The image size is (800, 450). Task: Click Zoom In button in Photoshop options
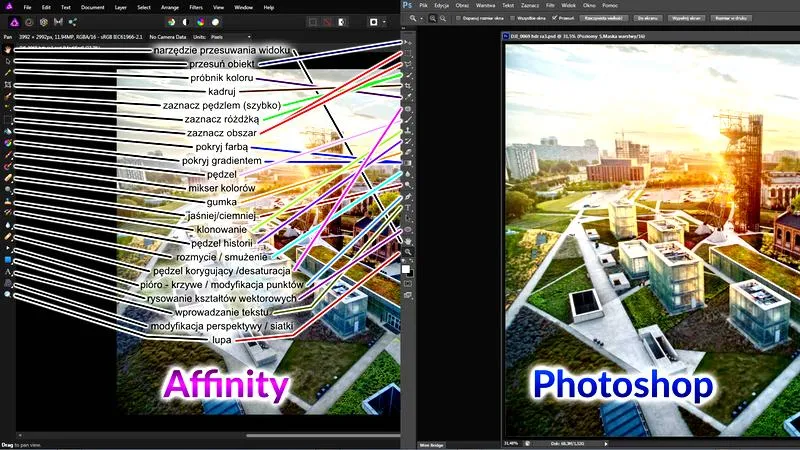433,18
